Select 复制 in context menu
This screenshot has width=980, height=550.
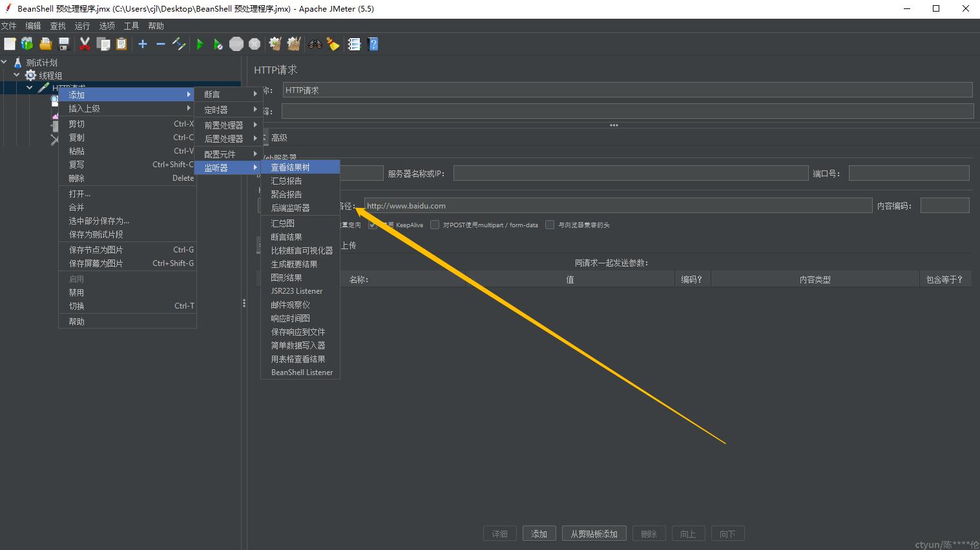127,137
